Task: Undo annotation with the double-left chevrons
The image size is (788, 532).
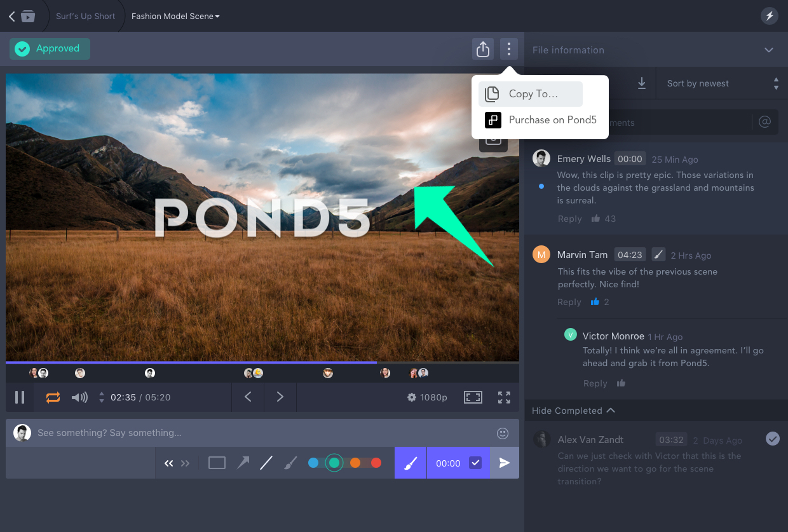Action: tap(168, 463)
